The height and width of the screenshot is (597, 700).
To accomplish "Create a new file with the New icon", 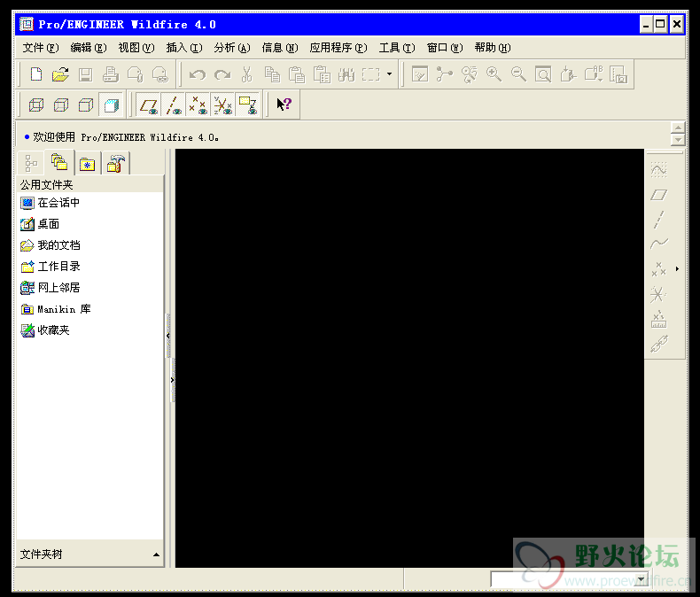I will (x=36, y=74).
